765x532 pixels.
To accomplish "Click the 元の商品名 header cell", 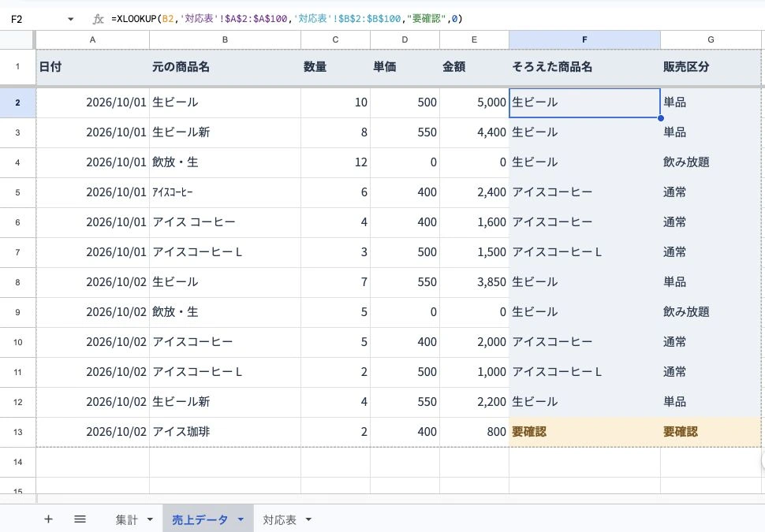I will 225,67.
